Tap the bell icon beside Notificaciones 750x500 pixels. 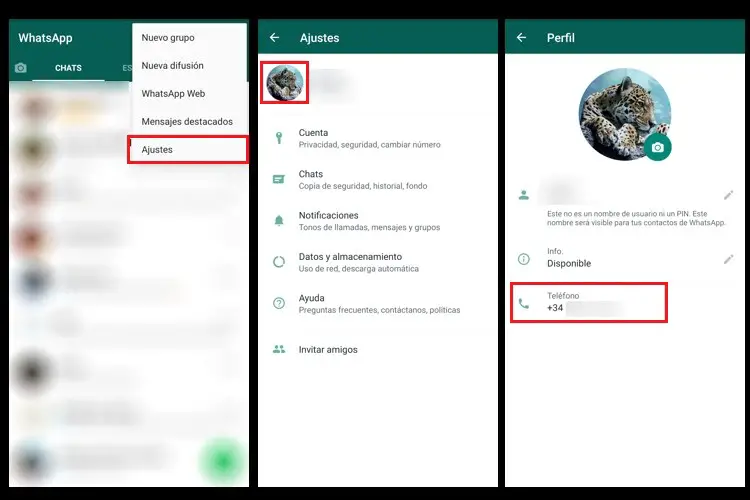pyautogui.click(x=279, y=221)
